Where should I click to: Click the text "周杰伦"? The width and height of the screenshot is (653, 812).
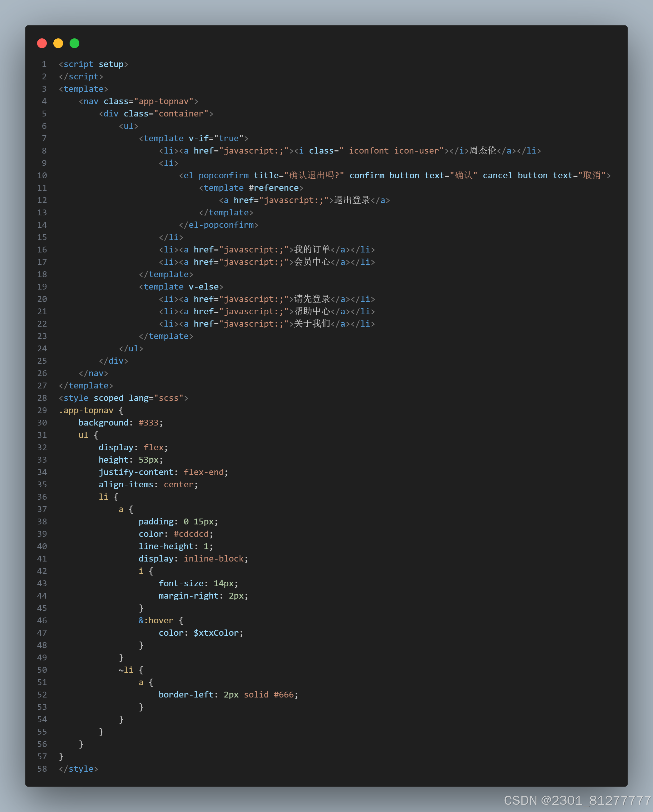point(483,151)
